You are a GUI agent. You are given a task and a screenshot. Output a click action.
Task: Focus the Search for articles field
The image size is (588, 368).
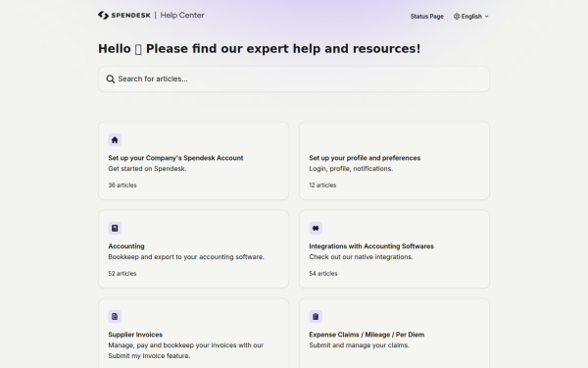pyautogui.click(x=294, y=79)
